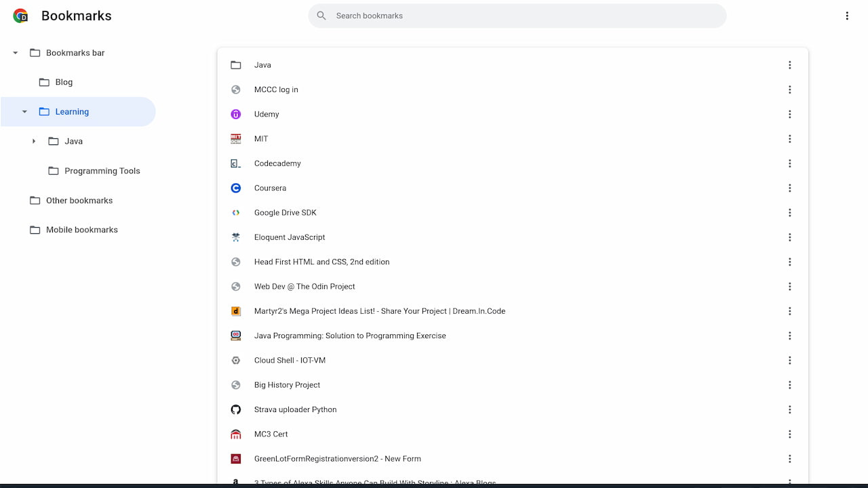This screenshot has width=868, height=488.
Task: Click the Codecademy favicon
Action: point(236,163)
